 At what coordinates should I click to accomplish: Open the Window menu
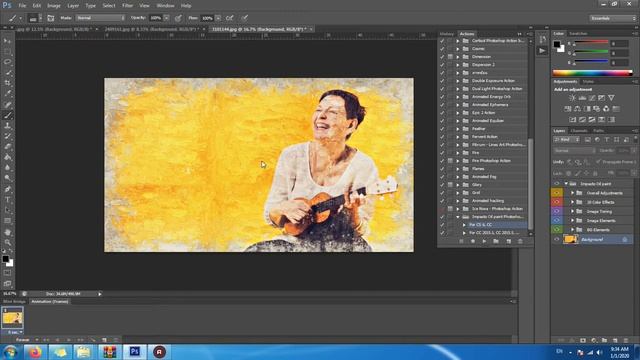click(x=165, y=6)
